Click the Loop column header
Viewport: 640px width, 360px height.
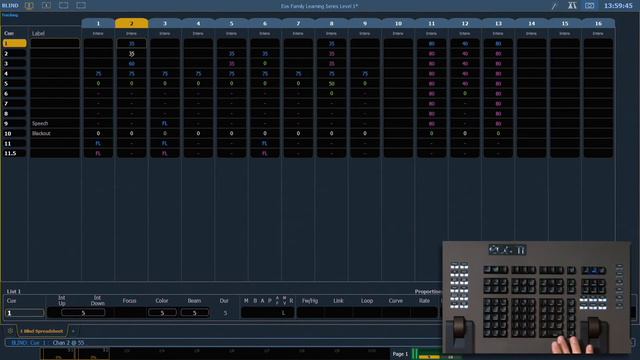367,301
